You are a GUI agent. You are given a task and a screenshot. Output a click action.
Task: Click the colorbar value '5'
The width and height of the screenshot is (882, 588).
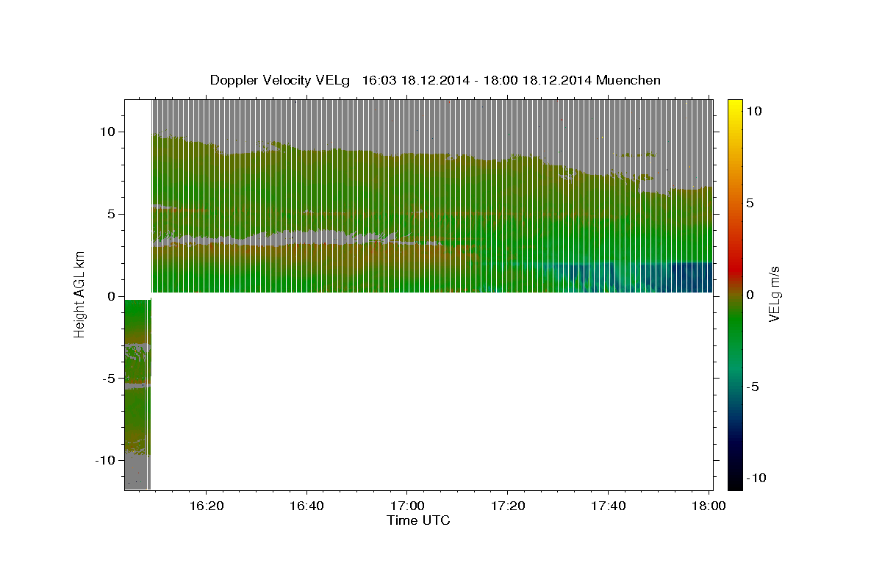(x=750, y=203)
